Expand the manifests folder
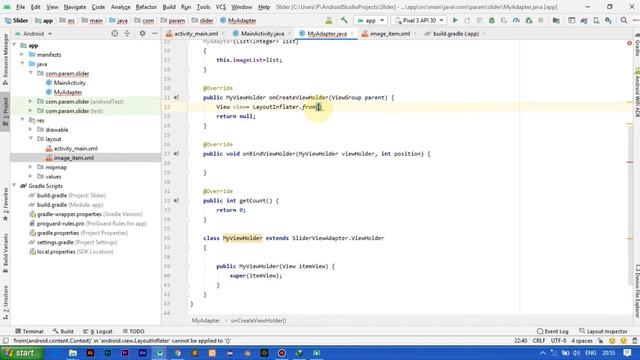Viewport: 640px width, 360px height. pos(22,55)
